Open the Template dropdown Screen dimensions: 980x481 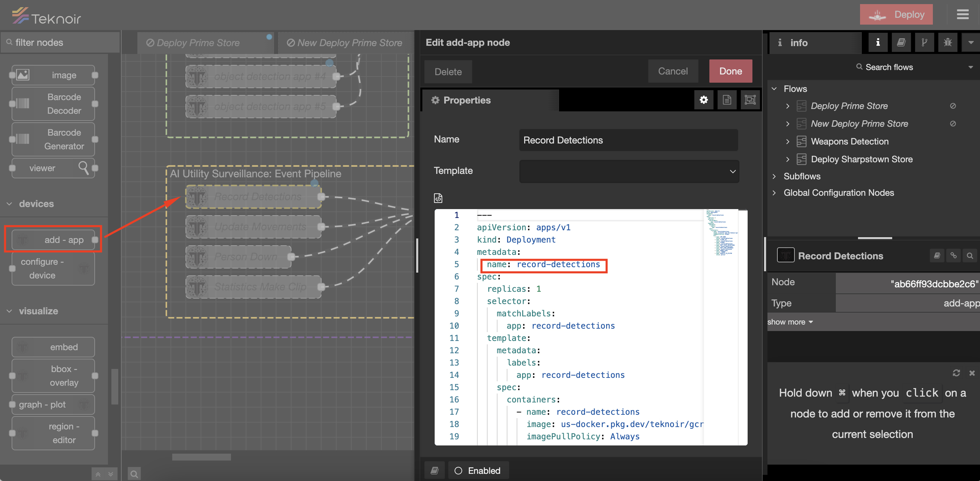pyautogui.click(x=629, y=171)
